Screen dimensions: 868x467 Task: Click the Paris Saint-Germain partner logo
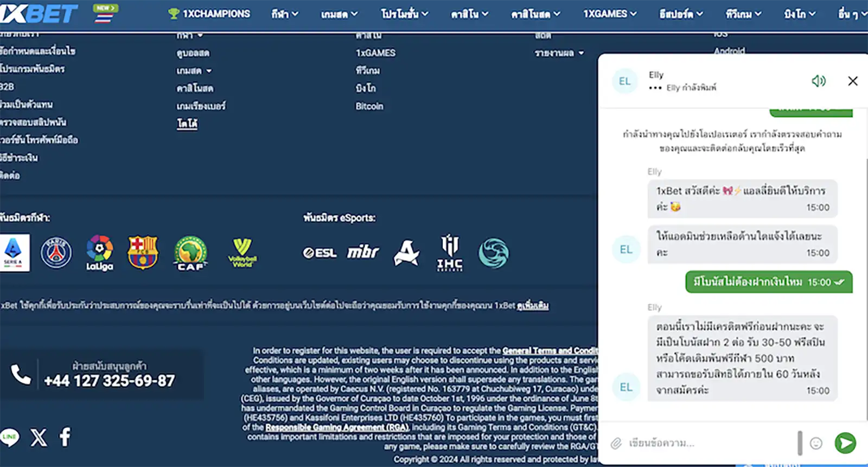56,253
